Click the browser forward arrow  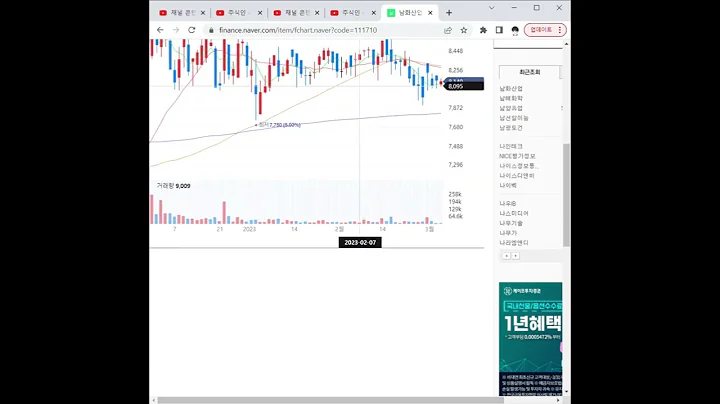click(x=176, y=30)
